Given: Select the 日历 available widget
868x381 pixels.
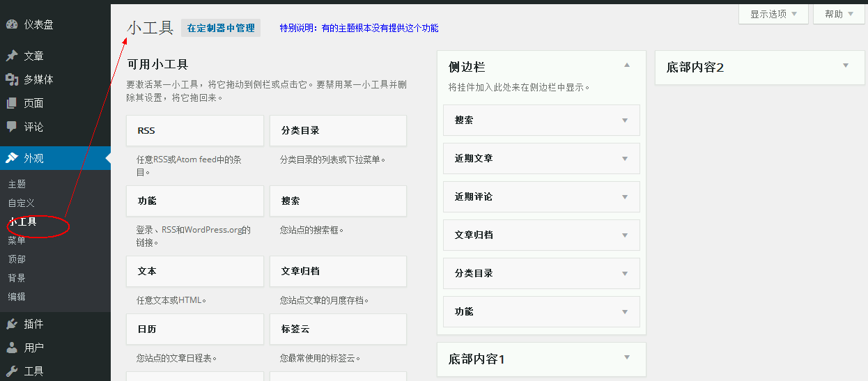Looking at the screenshot, I should pyautogui.click(x=195, y=329).
